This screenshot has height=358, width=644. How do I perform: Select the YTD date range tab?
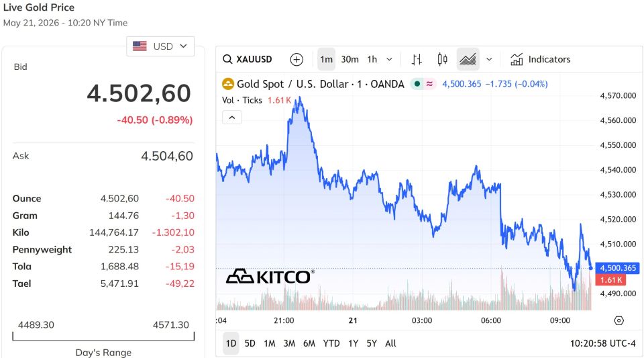pyautogui.click(x=331, y=343)
